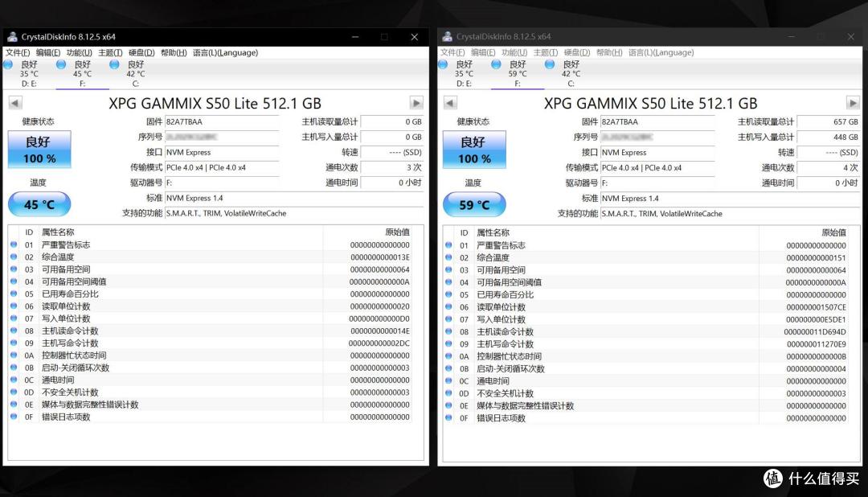Select raw value 0000000000013E in left window

379,257
